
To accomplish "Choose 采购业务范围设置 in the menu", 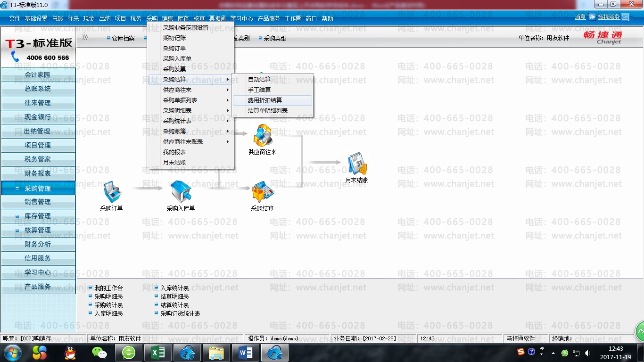I will pyautogui.click(x=191, y=27).
